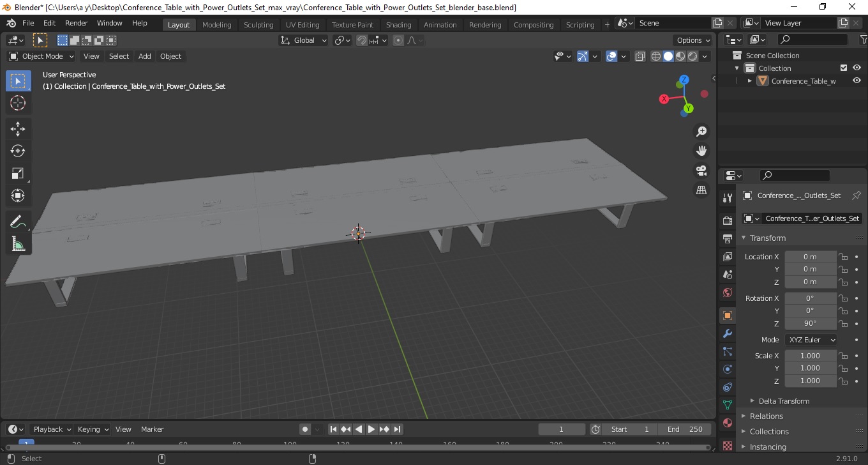This screenshot has width=868, height=465.
Task: Click the red X axis gizmo
Action: tap(664, 99)
